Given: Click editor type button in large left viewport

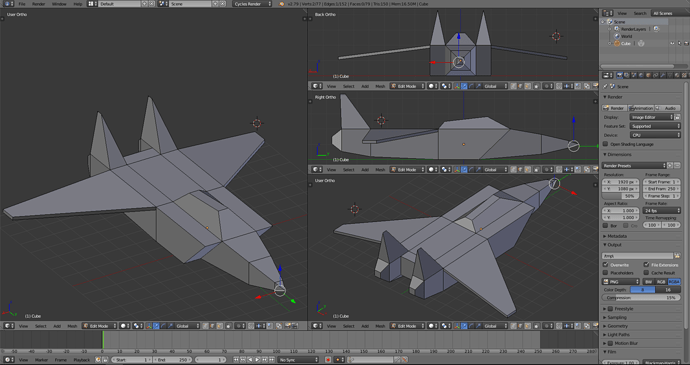Looking at the screenshot, I should [x=9, y=326].
